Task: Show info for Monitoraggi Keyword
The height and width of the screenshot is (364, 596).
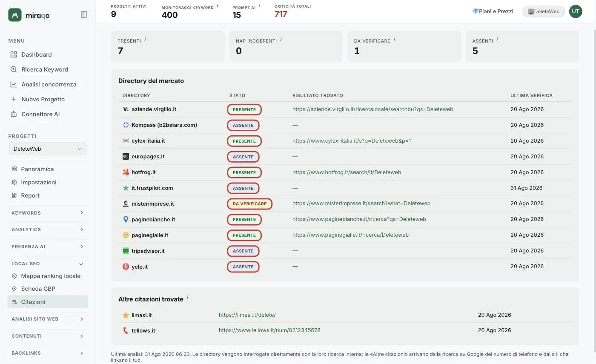Action: (218, 6)
